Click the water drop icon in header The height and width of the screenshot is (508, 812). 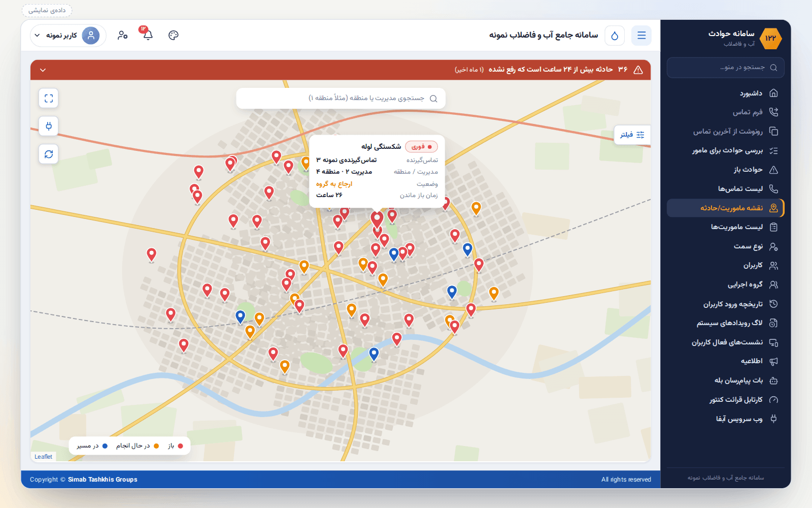(615, 36)
